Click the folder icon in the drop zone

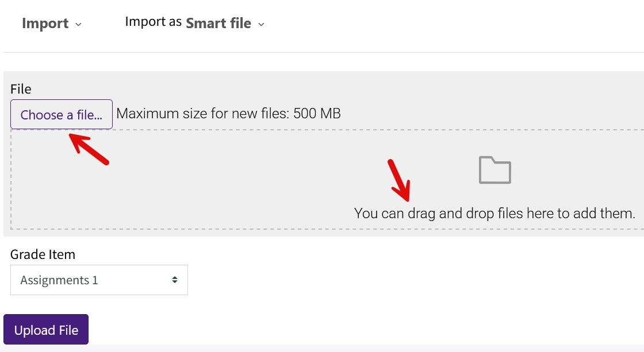pos(493,170)
